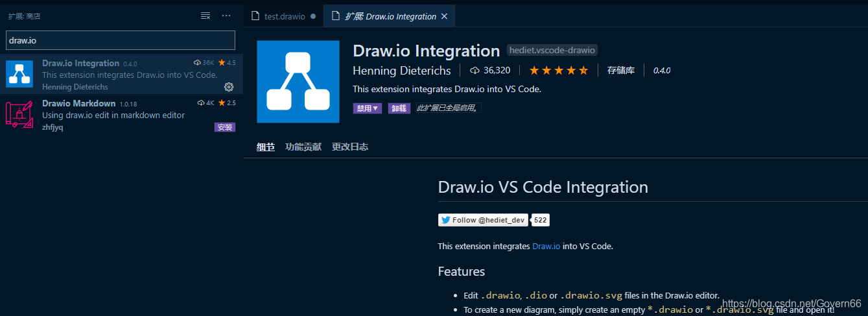
Task: Click the 2.5 star rating of Drawio Markdown
Action: [227, 103]
